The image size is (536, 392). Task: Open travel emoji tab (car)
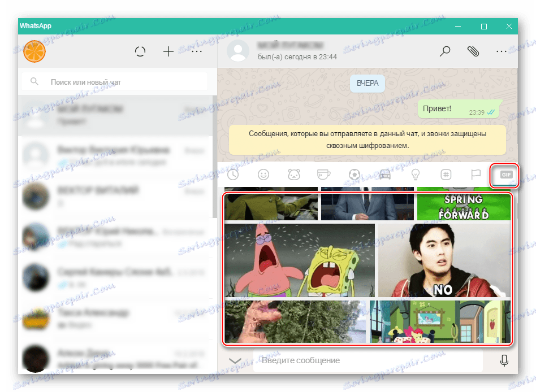(385, 175)
